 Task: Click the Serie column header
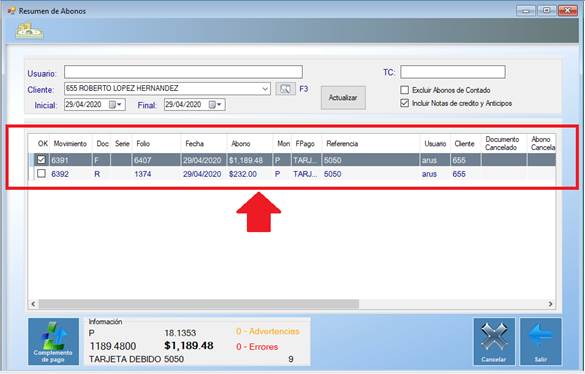pos(122,144)
